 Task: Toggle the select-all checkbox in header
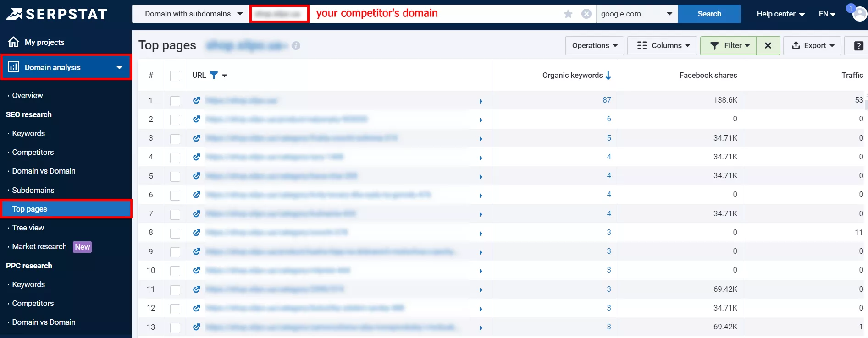tap(175, 76)
